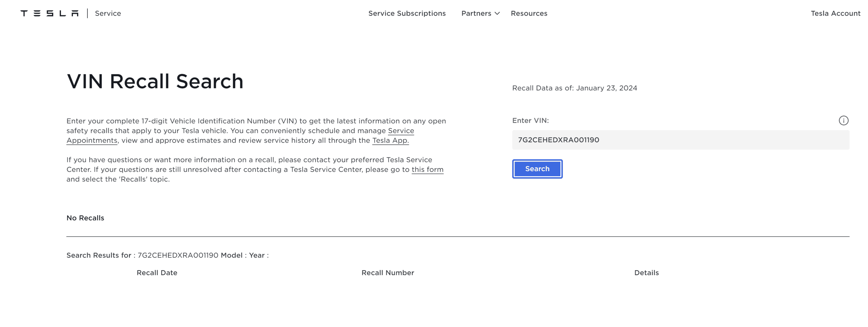Follow the Service Appointments link
The image size is (868, 327).
(x=401, y=131)
